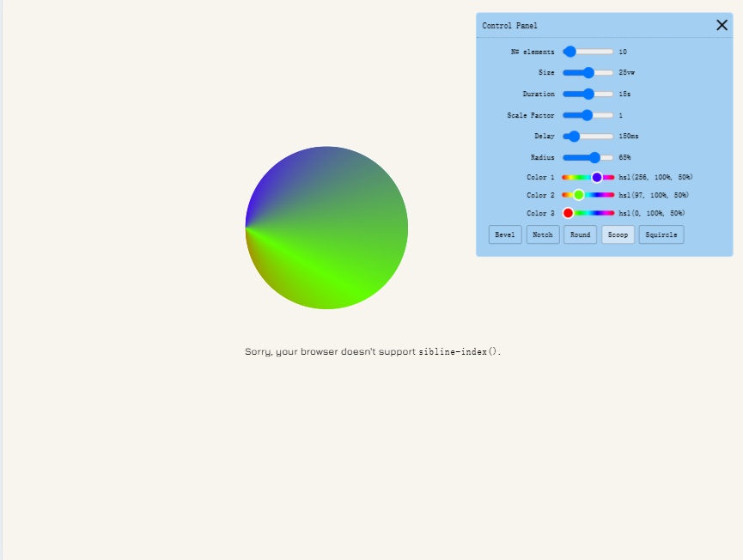Click the hsl(256, 100%, 50%) value label
Viewport: 743px width, 560px height.
click(655, 177)
